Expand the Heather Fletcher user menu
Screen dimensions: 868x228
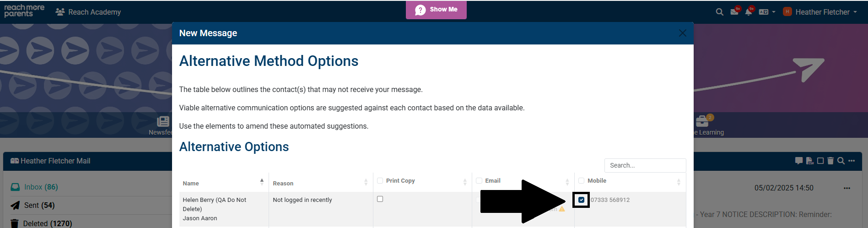click(822, 12)
